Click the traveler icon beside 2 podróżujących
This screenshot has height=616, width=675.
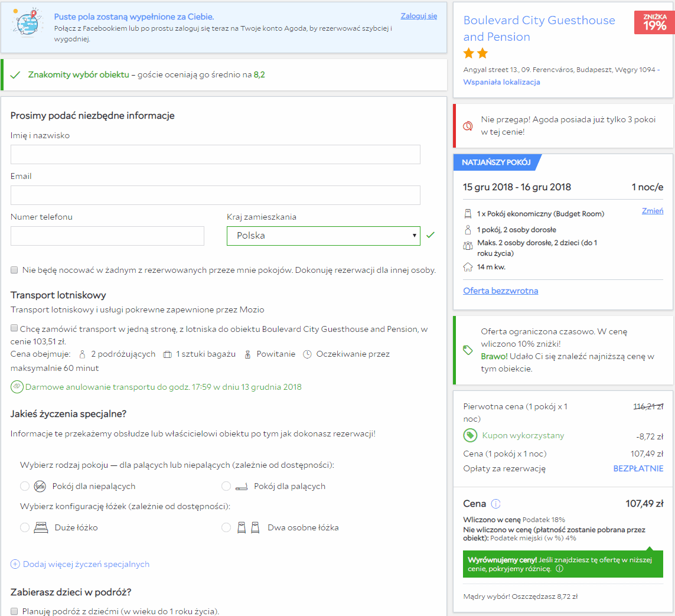point(82,354)
